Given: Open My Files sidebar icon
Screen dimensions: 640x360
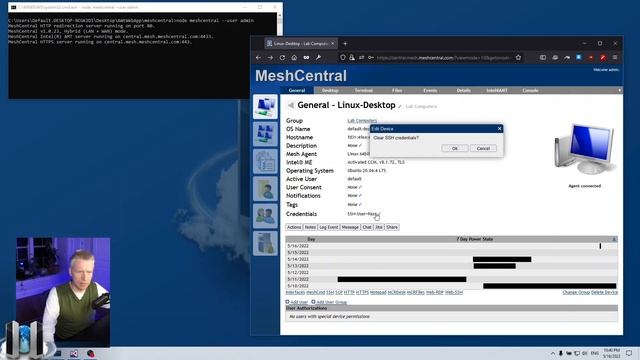Looking at the screenshot, I should click(x=265, y=189).
